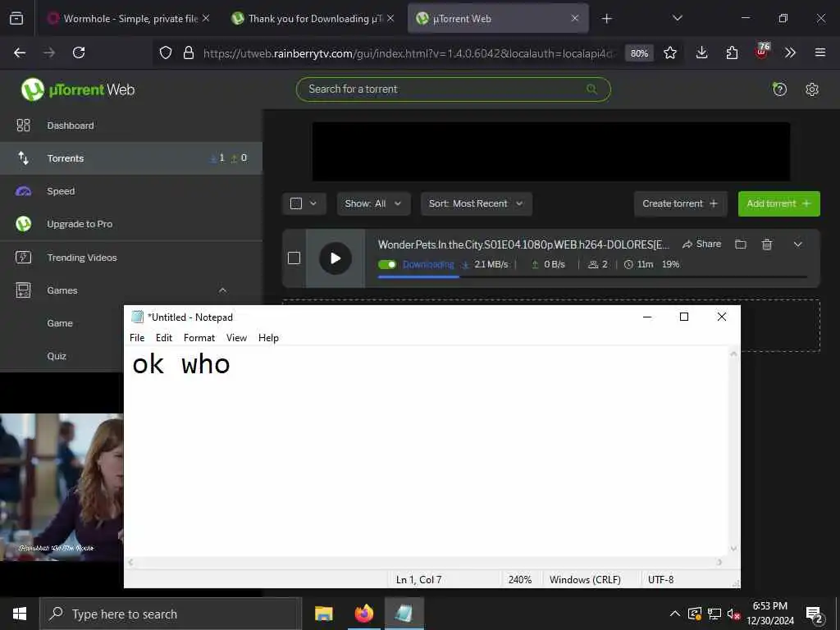
Task: Click the torrent download progress bar
Action: (592, 277)
